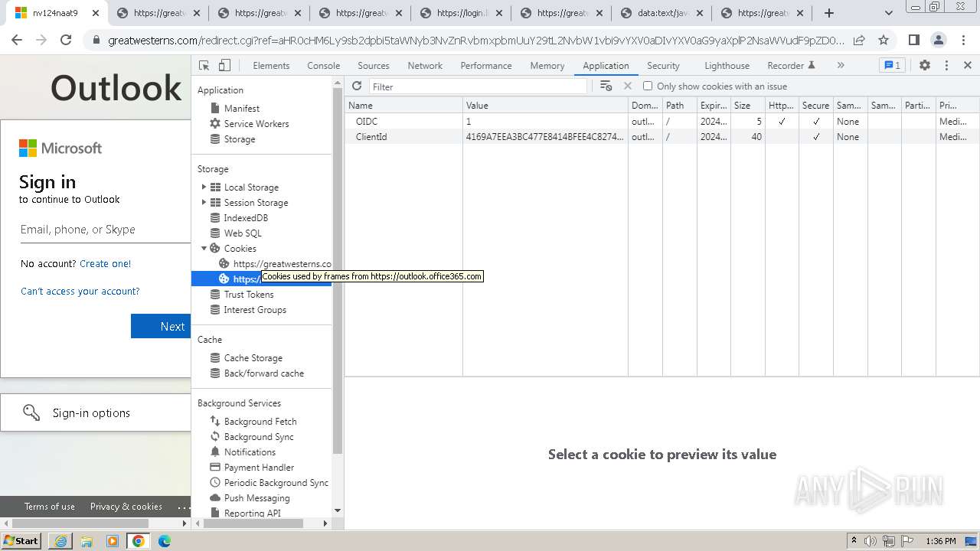The width and height of the screenshot is (980, 551).
Task: Show more DevTools tabs chevron
Action: 841,66
